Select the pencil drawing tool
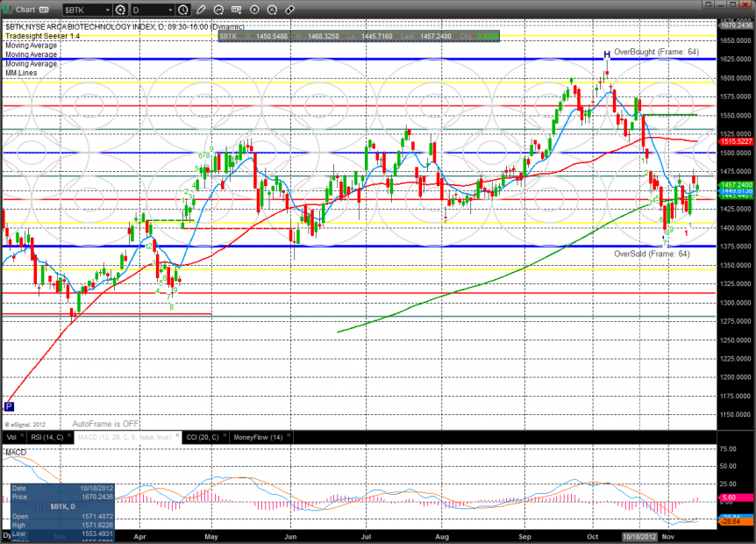Image resolution: width=756 pixels, height=544 pixels. click(201, 10)
